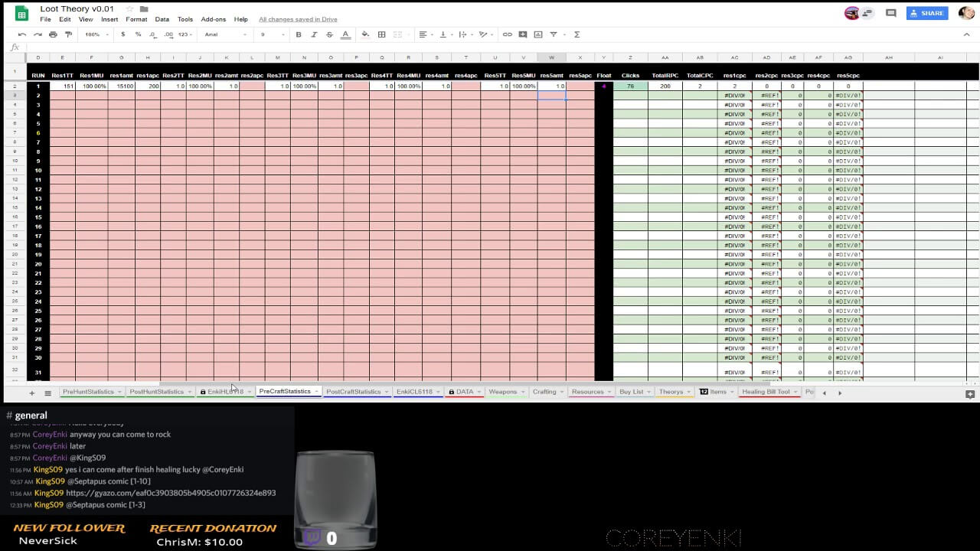Open the font size dropdown
Viewport: 980px width, 551px height.
pos(271,34)
